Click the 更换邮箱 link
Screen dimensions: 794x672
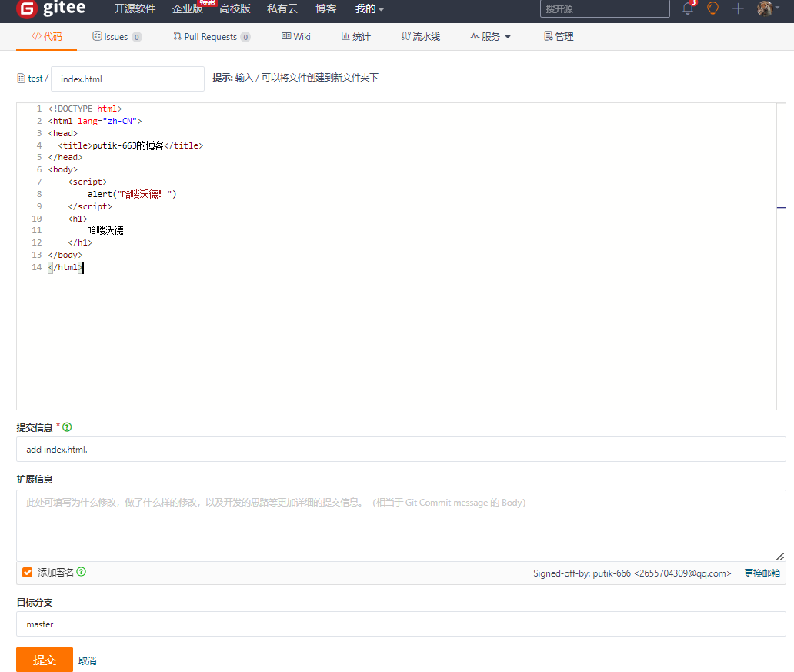762,573
